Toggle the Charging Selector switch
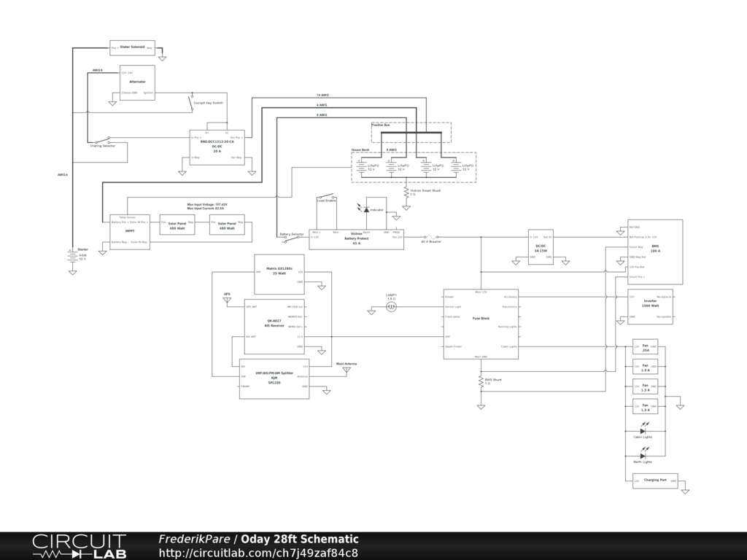 click(x=108, y=140)
